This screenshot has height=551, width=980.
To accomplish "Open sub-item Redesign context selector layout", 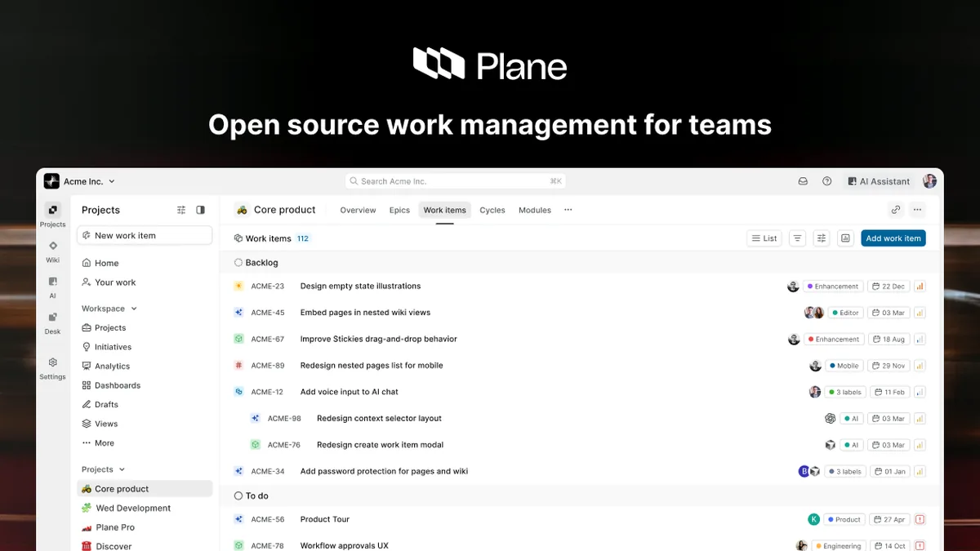I will pos(379,418).
